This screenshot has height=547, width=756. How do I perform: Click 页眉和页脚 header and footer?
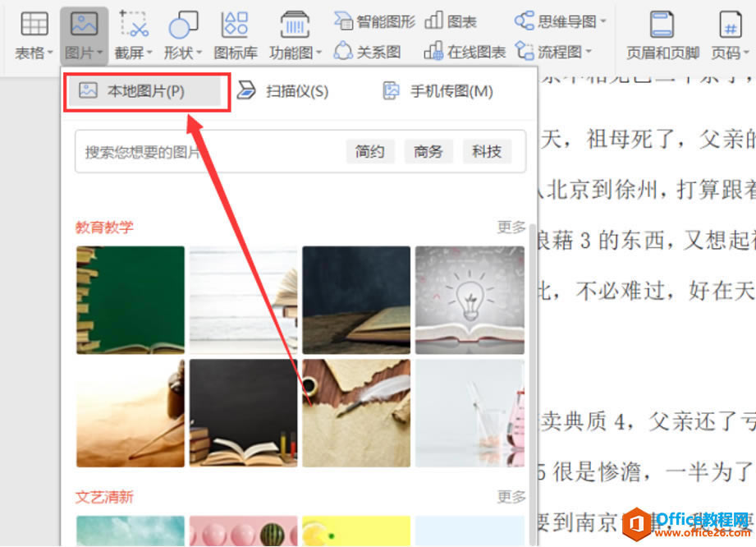pos(662,35)
